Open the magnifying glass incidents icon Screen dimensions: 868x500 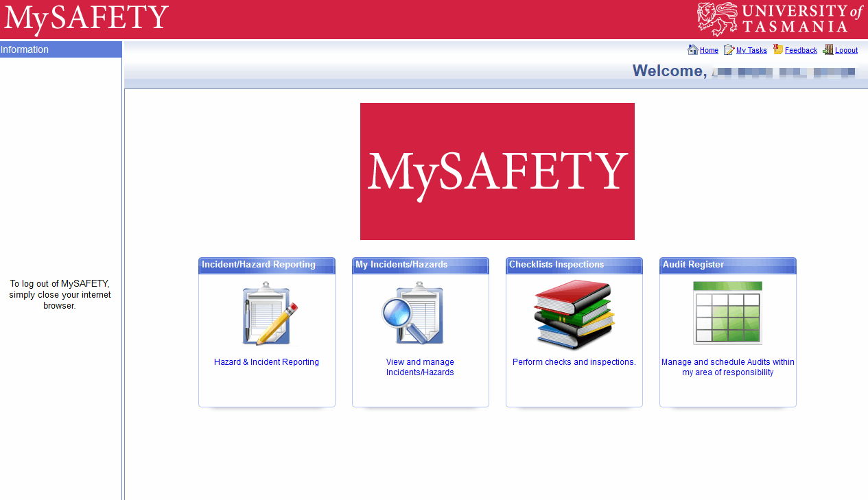[x=413, y=313]
